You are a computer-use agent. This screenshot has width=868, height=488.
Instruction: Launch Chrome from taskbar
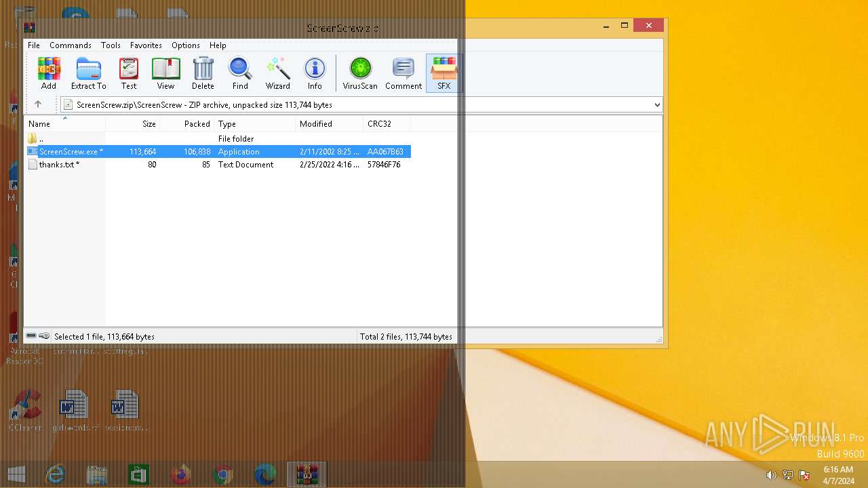click(222, 475)
